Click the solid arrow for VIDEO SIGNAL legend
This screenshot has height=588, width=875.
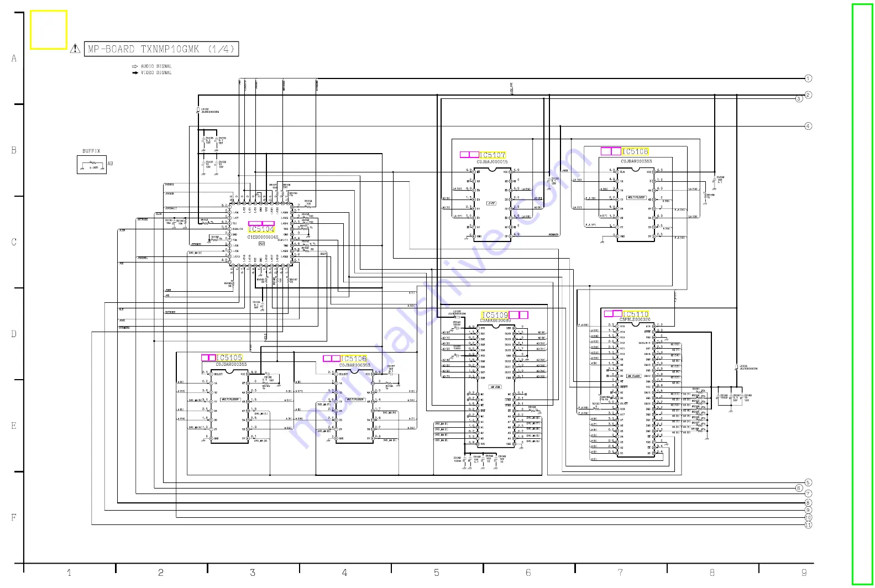tap(135, 72)
